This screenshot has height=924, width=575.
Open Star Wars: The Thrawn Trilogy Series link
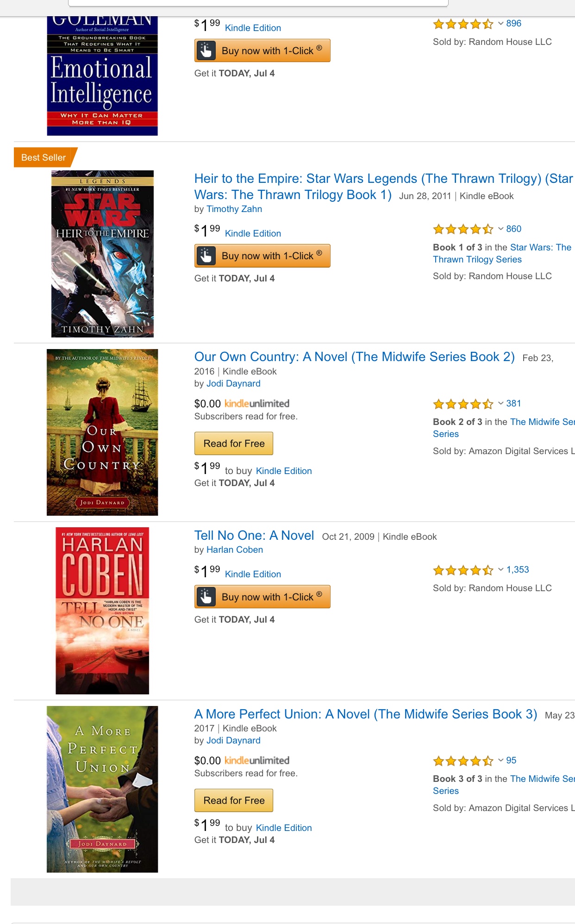pos(502,253)
